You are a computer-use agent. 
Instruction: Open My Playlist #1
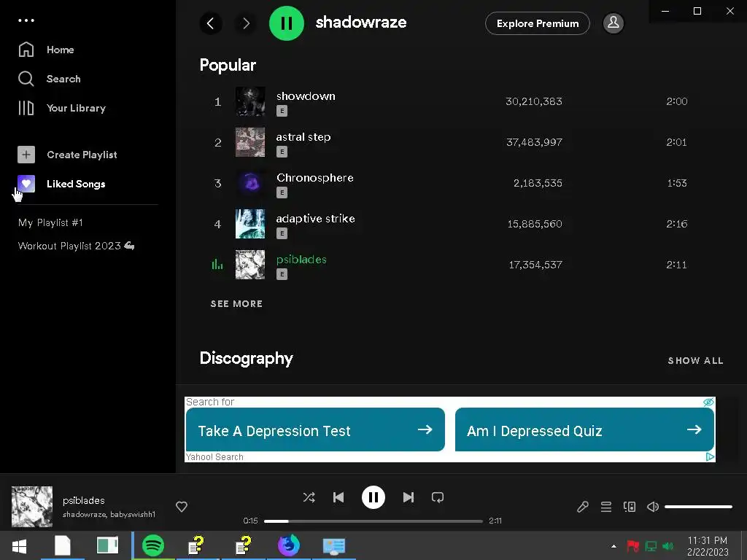(50, 222)
